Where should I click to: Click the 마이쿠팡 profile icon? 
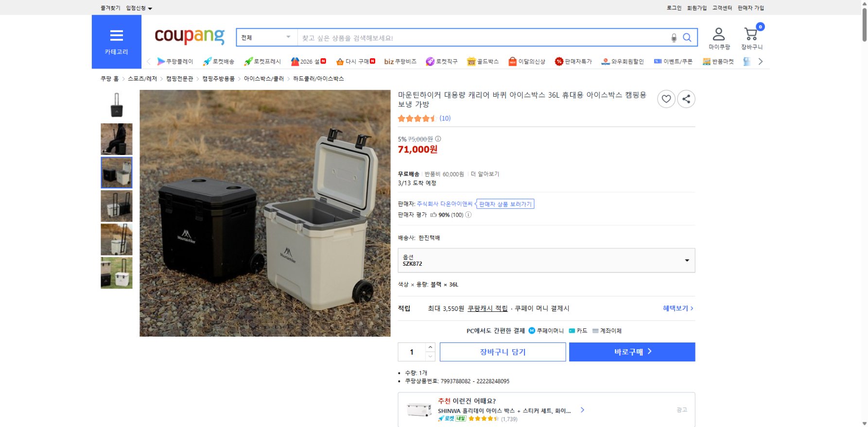(718, 34)
